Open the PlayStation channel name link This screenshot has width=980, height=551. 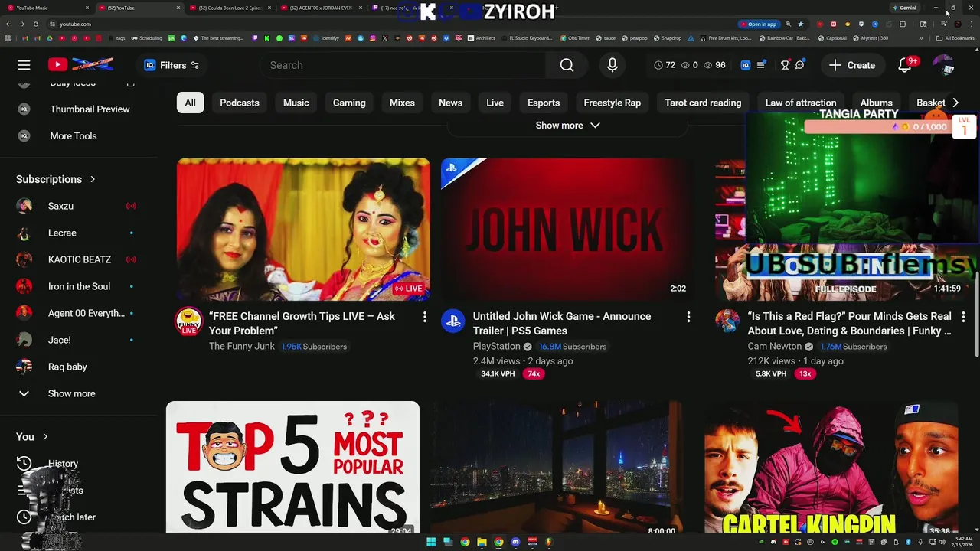pyautogui.click(x=496, y=347)
